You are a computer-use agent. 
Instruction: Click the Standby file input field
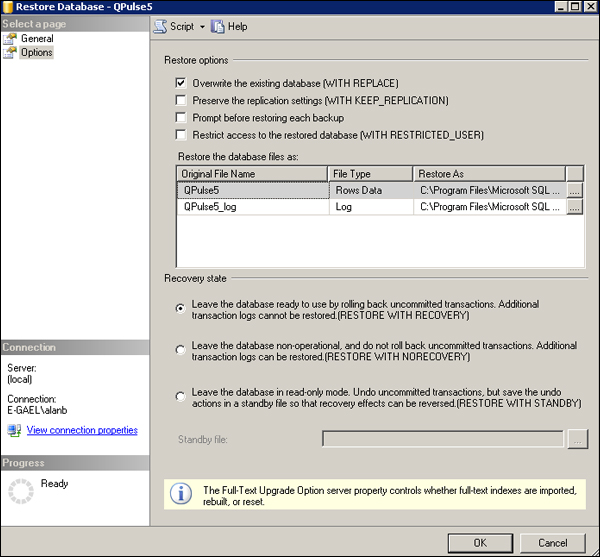(x=443, y=439)
